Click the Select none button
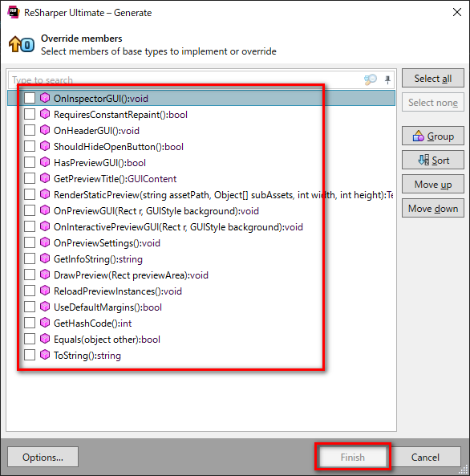This screenshot has width=470, height=476. (x=433, y=103)
